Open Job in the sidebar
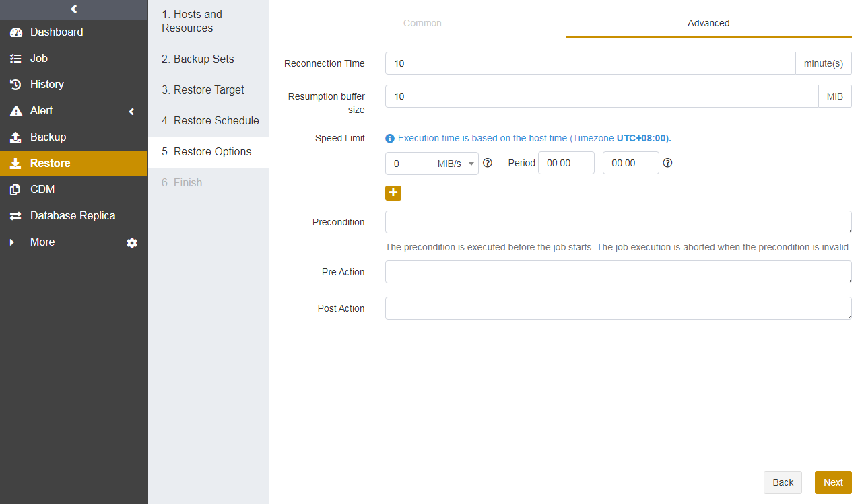The image size is (862, 504). coord(73,59)
